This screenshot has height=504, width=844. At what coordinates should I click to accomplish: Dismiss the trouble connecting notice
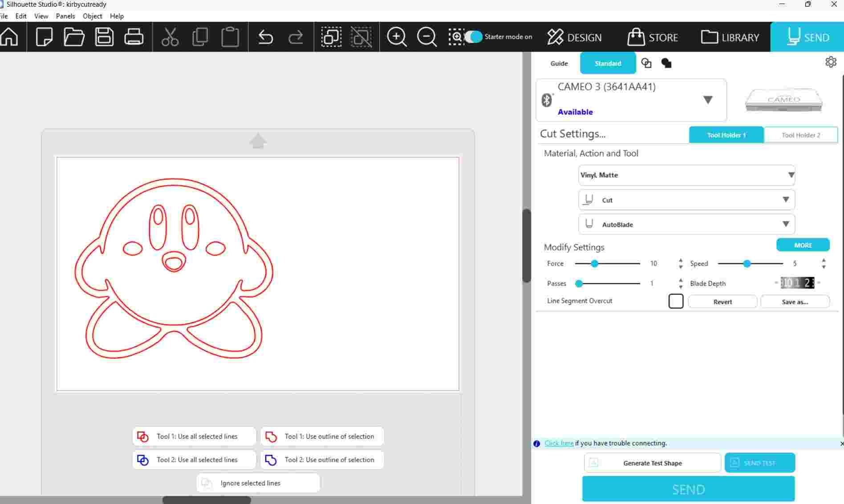pyautogui.click(x=841, y=444)
